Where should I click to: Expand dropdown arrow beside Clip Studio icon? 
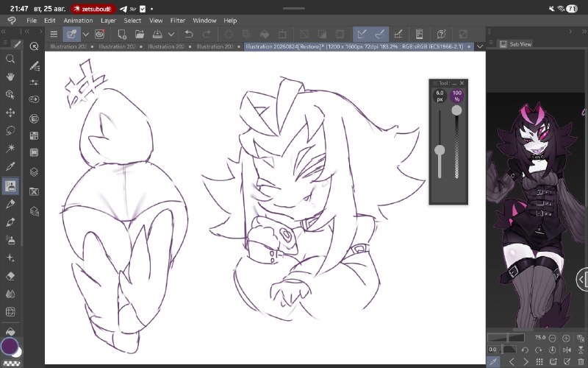pos(86,34)
